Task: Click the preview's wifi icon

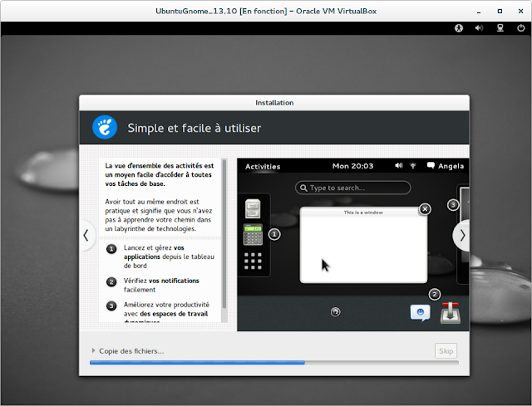Action: 413,166
